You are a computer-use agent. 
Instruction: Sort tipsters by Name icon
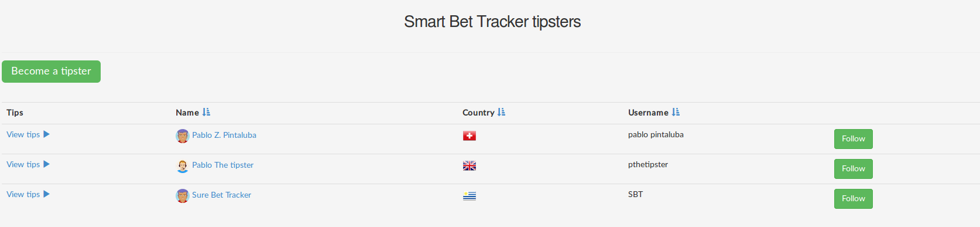click(x=206, y=112)
